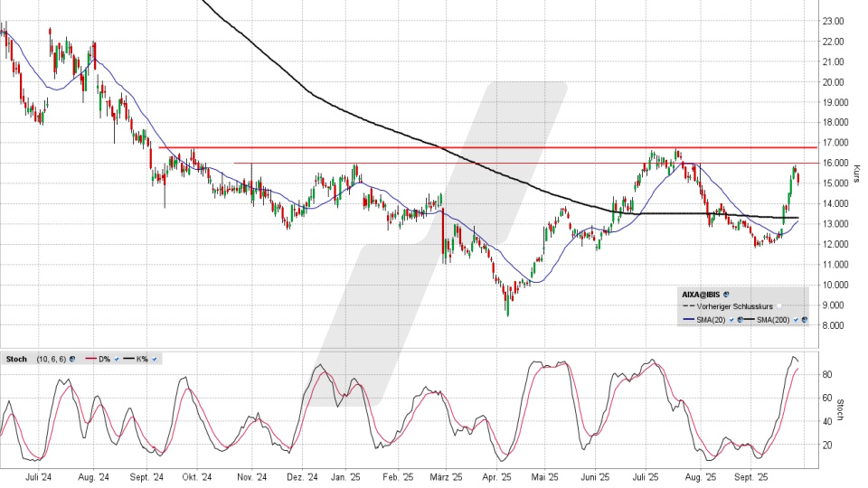Open the Stoch (10, 6, 6) settings icon

pyautogui.click(x=72, y=359)
